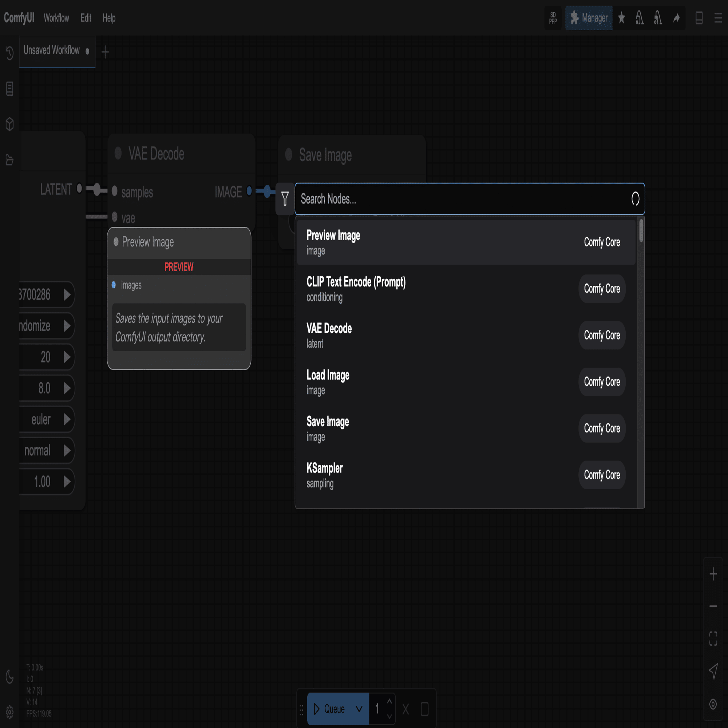728x728 pixels.
Task: Click the share arrow icon
Action: pyautogui.click(x=676, y=18)
